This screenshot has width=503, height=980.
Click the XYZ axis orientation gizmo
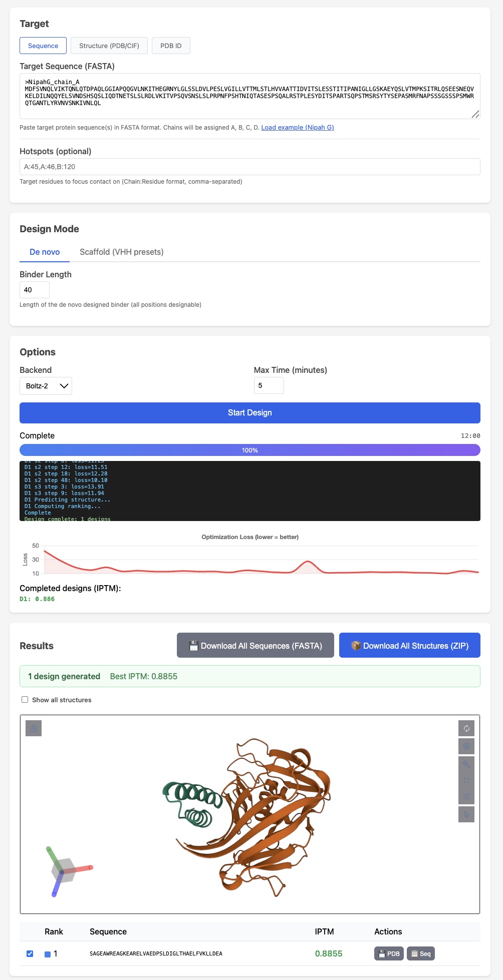[x=63, y=872]
